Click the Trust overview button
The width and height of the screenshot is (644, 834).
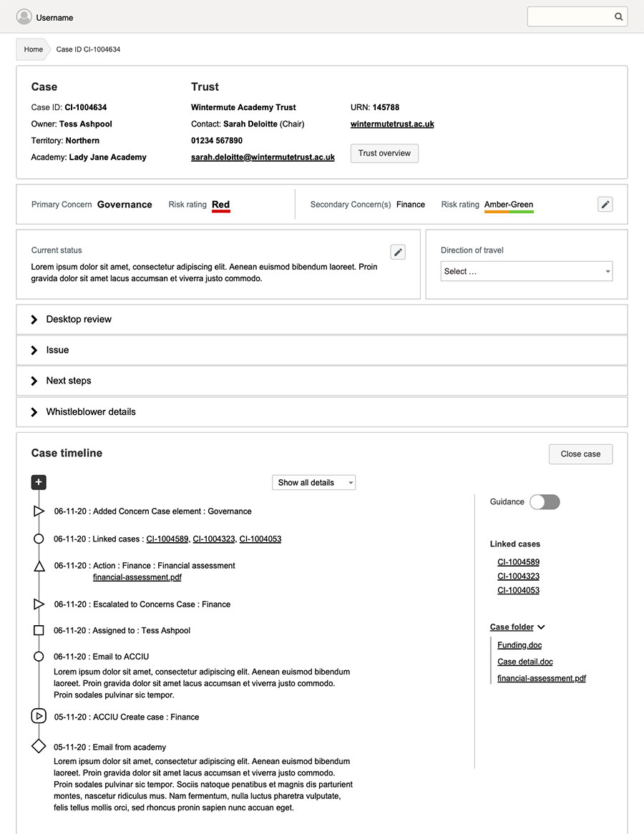pos(384,153)
